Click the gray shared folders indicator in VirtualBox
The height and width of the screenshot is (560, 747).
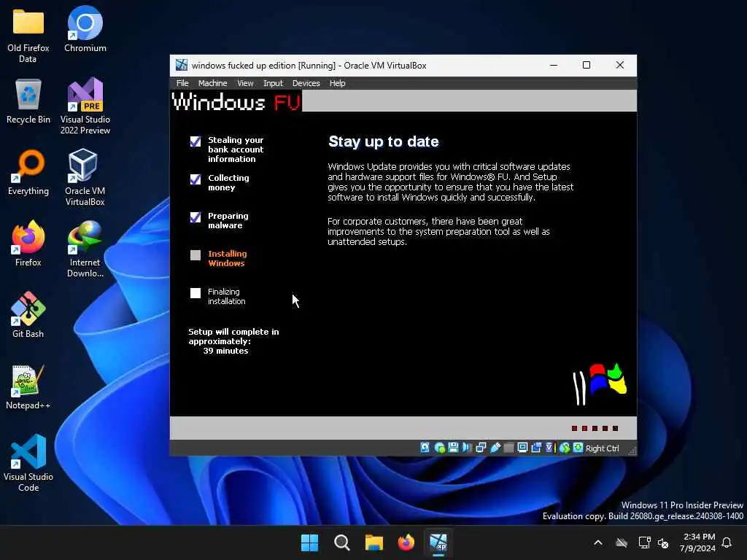tap(508, 448)
